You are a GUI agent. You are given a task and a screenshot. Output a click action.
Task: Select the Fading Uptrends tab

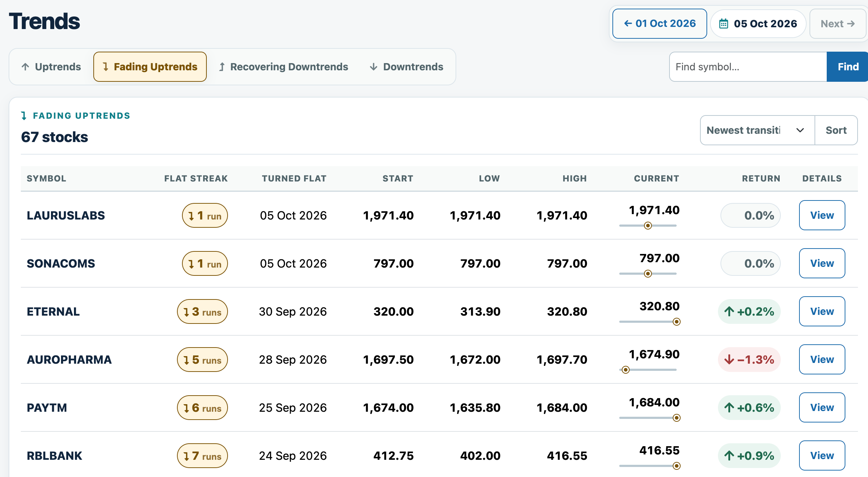tap(150, 67)
